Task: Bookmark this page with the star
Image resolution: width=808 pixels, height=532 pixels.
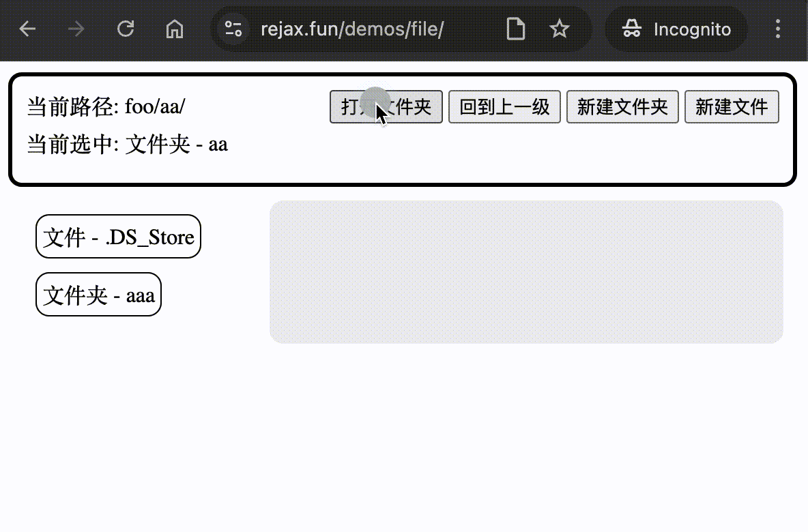Action: (560, 29)
